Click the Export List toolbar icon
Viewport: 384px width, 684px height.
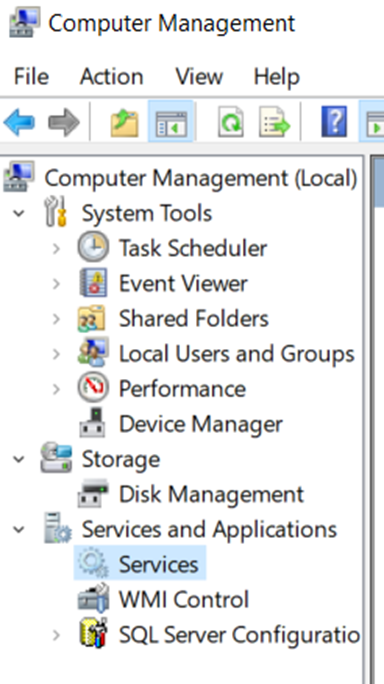pos(275,122)
